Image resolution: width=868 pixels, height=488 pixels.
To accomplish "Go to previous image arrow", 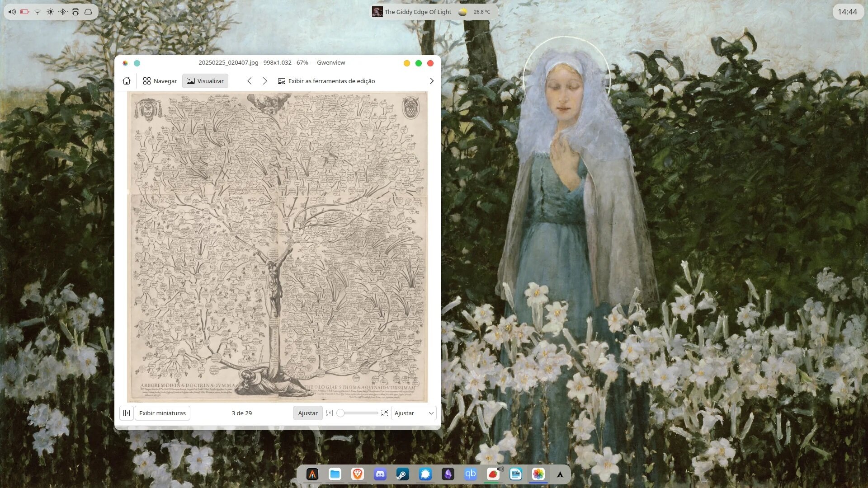I will pyautogui.click(x=250, y=81).
